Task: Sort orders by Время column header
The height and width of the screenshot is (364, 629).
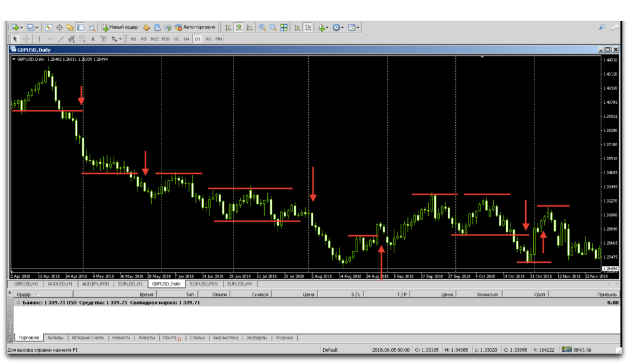Action: (146, 295)
